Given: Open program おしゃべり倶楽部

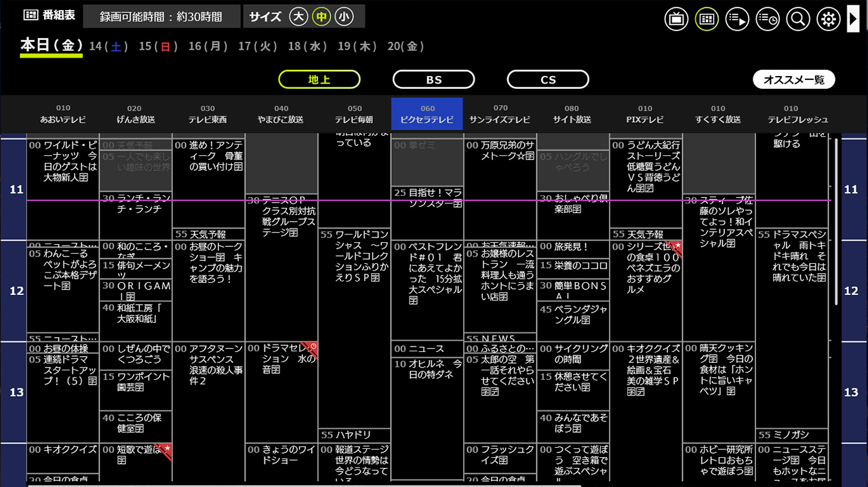Looking at the screenshot, I should click(x=573, y=216).
